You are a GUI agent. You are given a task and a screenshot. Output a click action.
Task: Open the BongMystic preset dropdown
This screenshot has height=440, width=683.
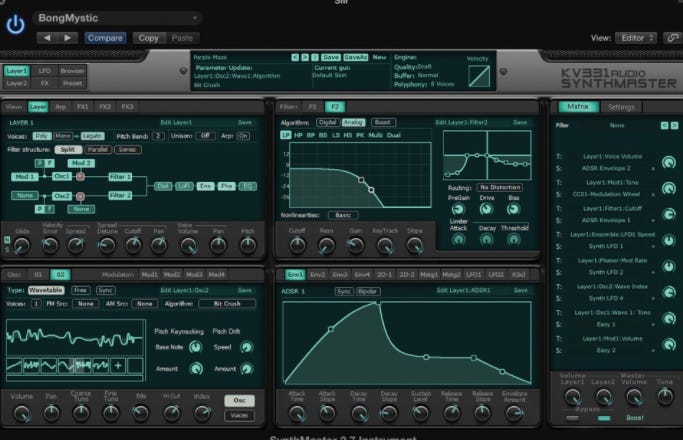117,18
